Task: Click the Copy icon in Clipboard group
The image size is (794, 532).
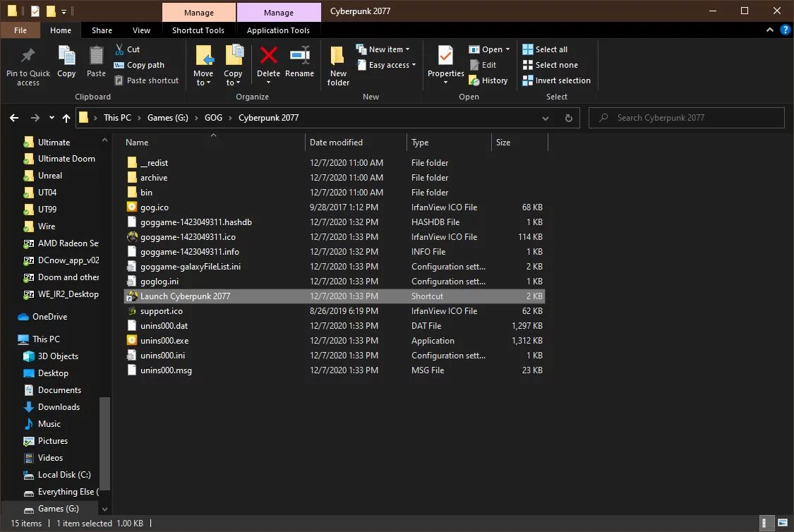Action: pos(66,56)
